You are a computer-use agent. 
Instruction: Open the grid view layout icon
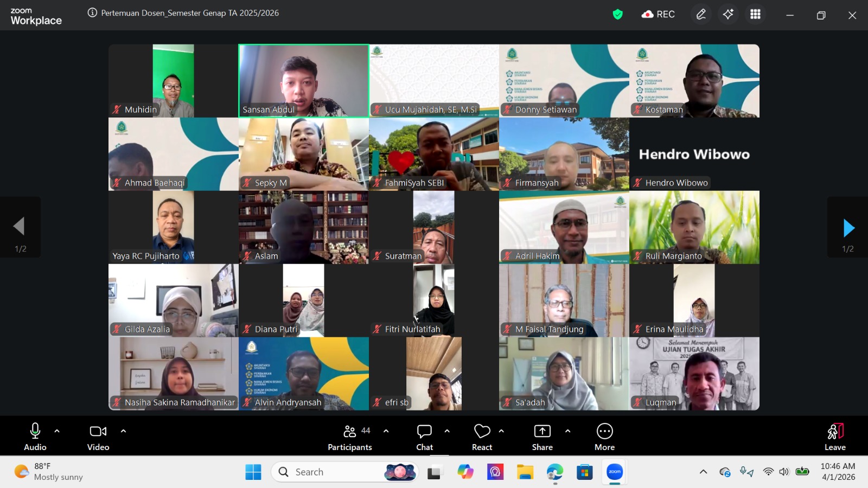click(x=755, y=14)
